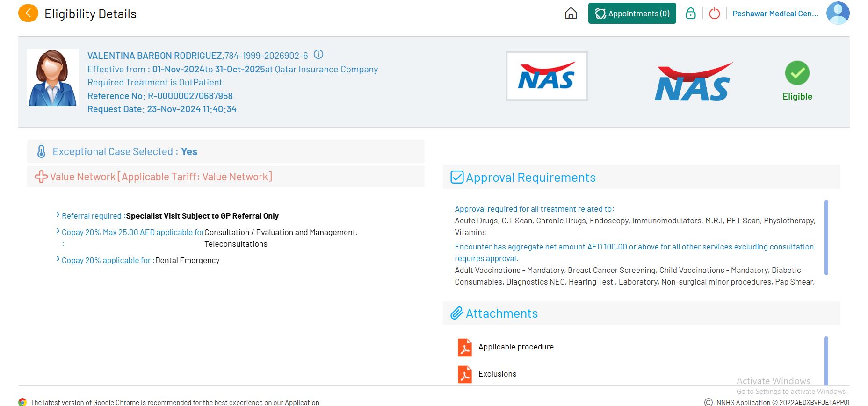The width and height of the screenshot is (868, 406).
Task: Click the Approval Requirements scrollbar
Action: 826,237
